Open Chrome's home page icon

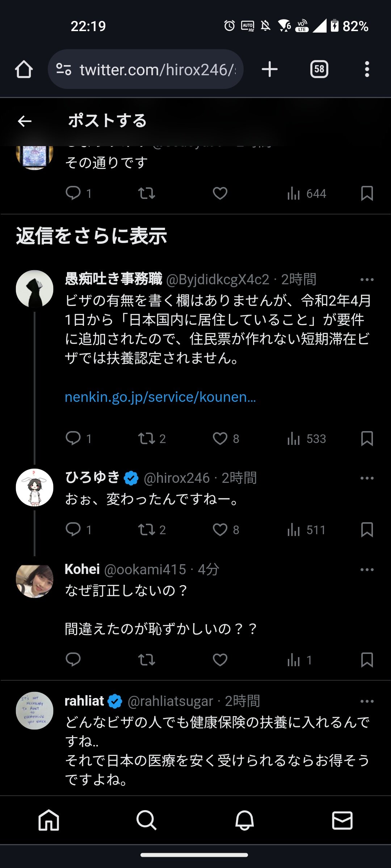pos(24,69)
